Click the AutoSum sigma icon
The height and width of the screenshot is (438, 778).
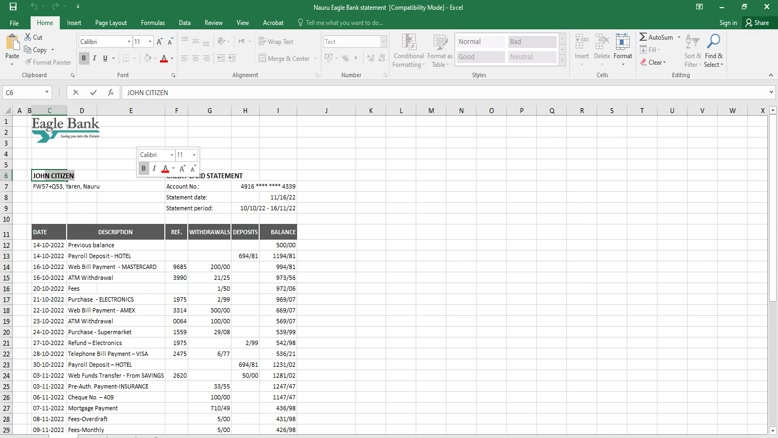click(x=643, y=37)
